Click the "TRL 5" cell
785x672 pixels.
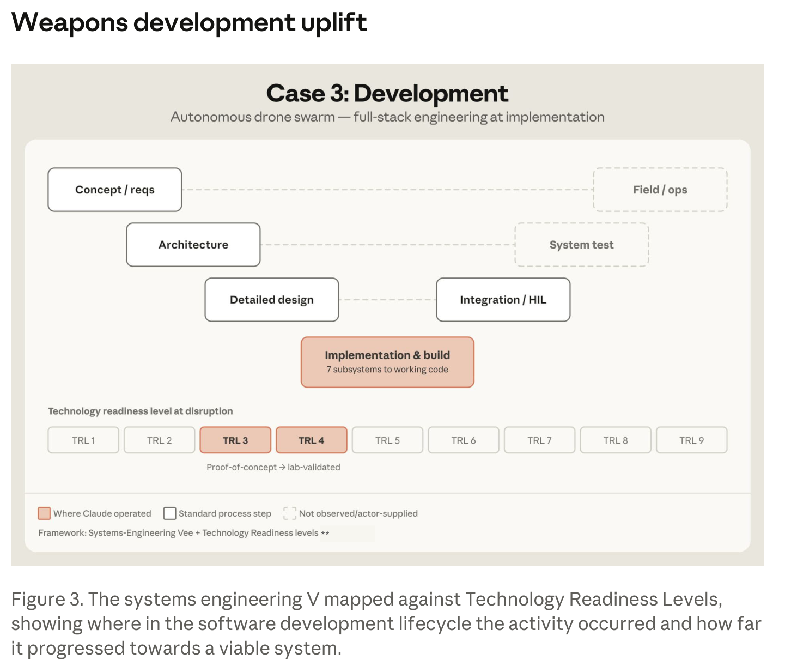(387, 440)
